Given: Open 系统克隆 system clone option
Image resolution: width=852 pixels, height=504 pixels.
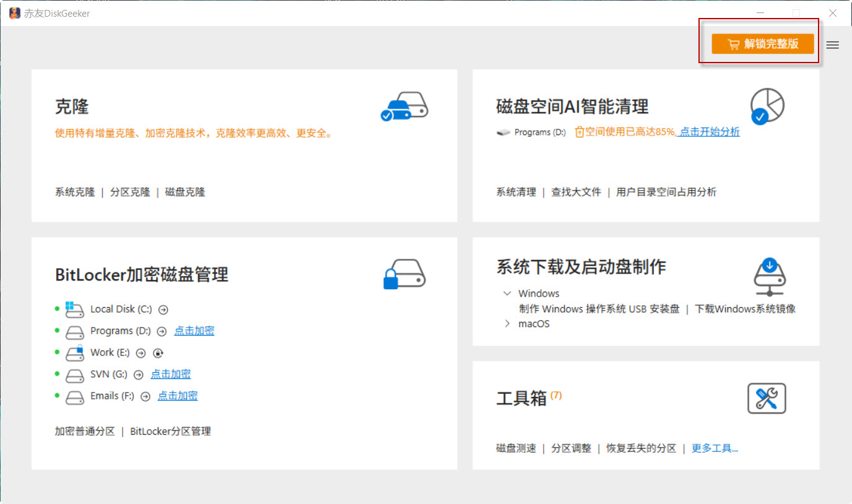Looking at the screenshot, I should (75, 192).
